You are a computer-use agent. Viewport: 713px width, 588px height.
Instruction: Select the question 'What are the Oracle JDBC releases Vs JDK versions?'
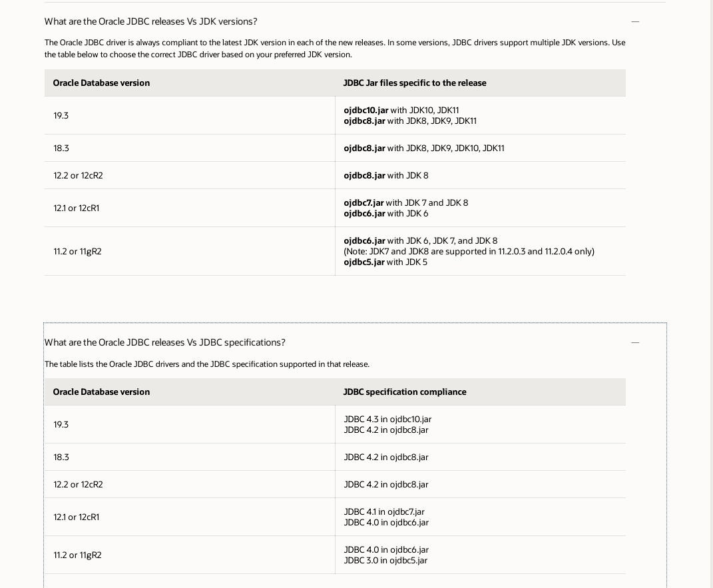click(x=150, y=21)
